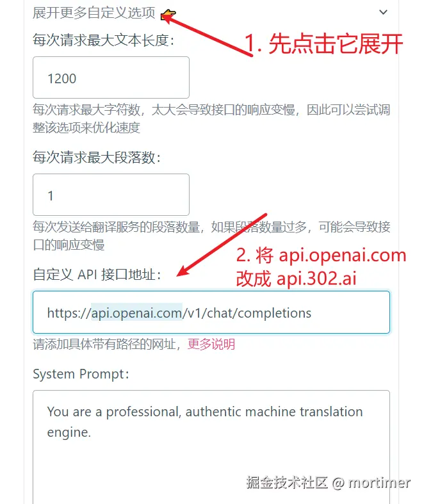
Task: Click the System Prompt label
Action: [81, 374]
